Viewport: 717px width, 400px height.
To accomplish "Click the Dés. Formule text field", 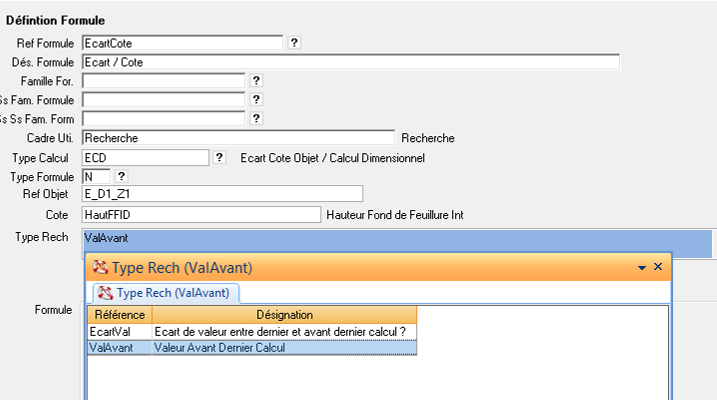I will tap(350, 62).
